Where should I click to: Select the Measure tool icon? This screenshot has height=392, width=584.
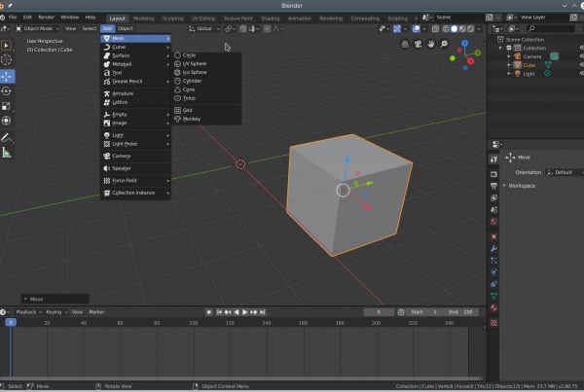(x=7, y=152)
